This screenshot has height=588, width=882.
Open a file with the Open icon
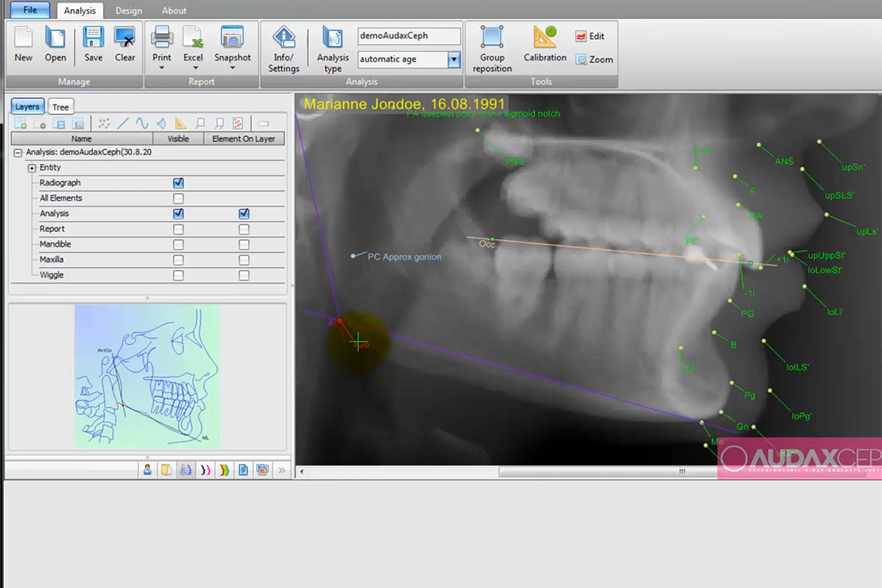(56, 44)
